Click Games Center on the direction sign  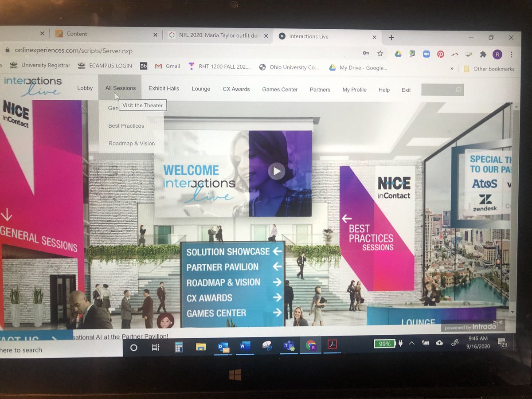click(x=234, y=313)
